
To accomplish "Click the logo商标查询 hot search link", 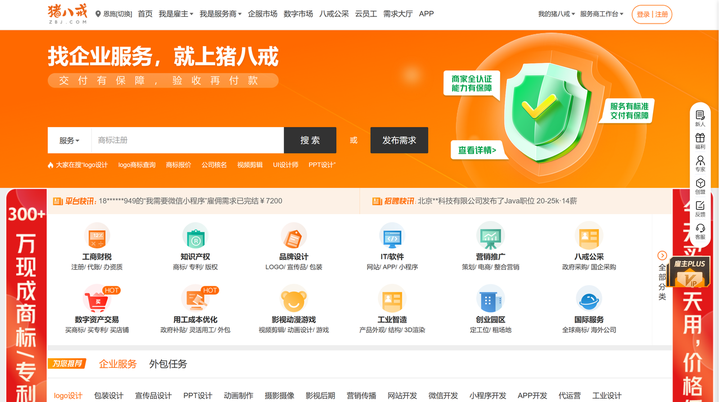I will tap(137, 165).
